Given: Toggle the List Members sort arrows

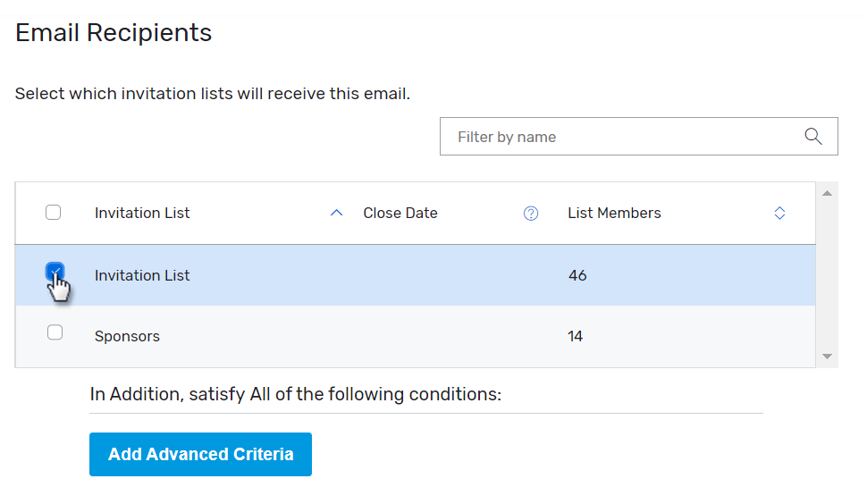Looking at the screenshot, I should pos(779,214).
